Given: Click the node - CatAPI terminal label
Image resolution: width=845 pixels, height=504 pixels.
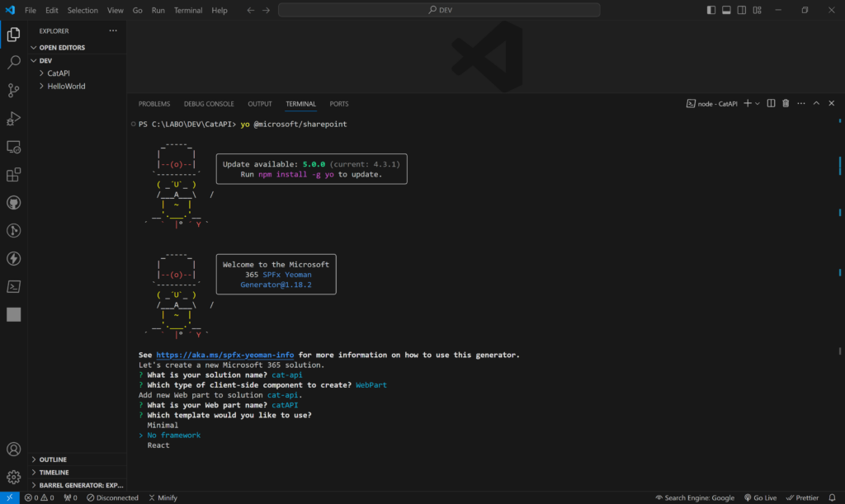Looking at the screenshot, I should [712, 103].
